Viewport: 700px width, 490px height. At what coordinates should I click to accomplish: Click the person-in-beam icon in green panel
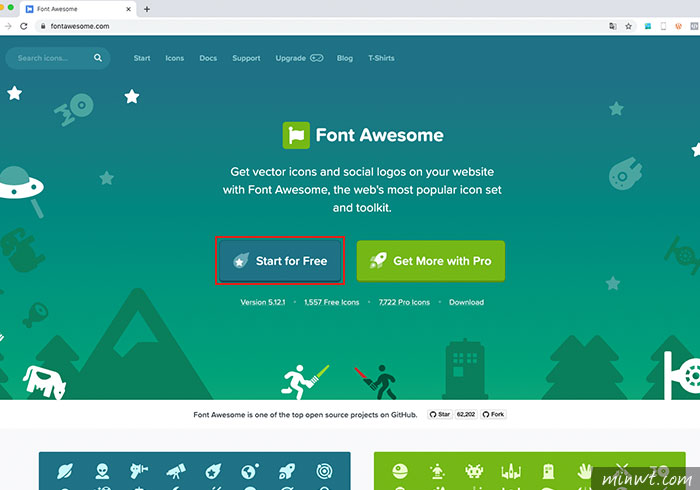(x=437, y=471)
